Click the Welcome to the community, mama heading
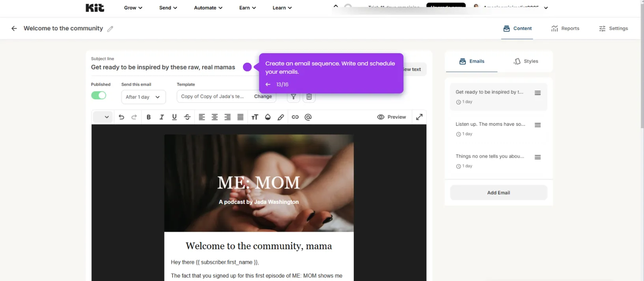The height and width of the screenshot is (281, 644). click(259, 246)
